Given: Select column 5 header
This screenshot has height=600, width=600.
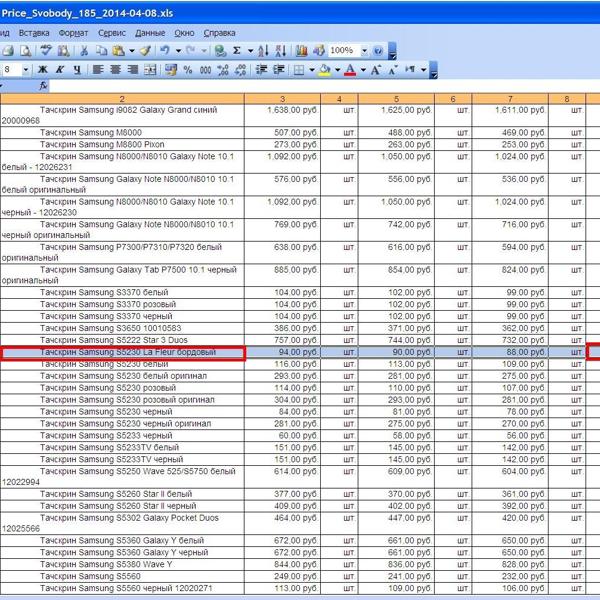Looking at the screenshot, I should pos(396,99).
